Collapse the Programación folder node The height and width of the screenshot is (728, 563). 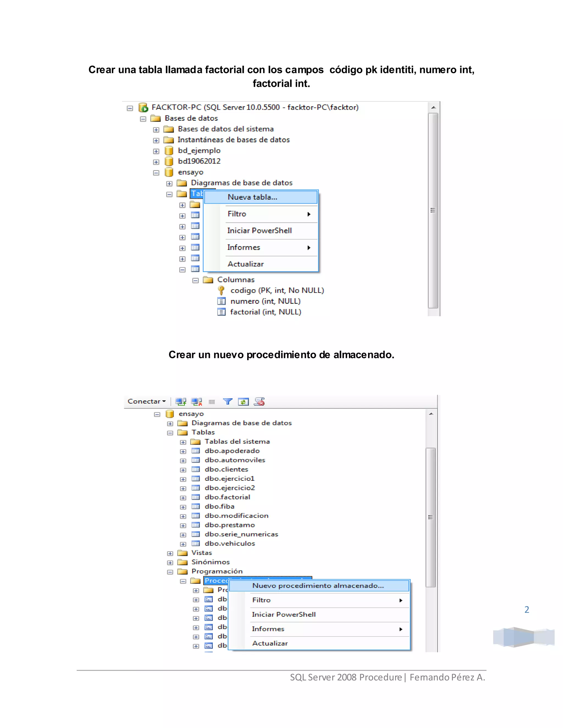coord(170,572)
